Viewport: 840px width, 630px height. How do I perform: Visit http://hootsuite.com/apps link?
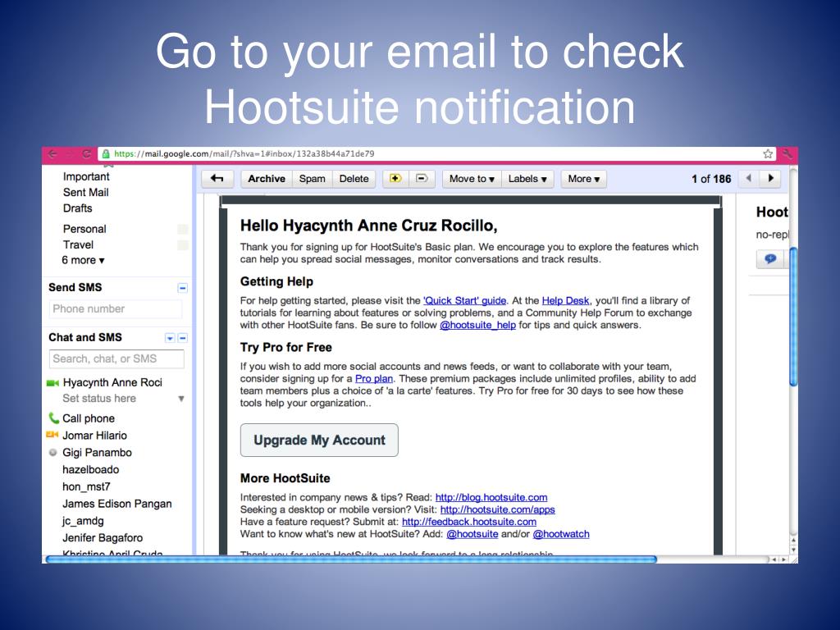click(498, 509)
